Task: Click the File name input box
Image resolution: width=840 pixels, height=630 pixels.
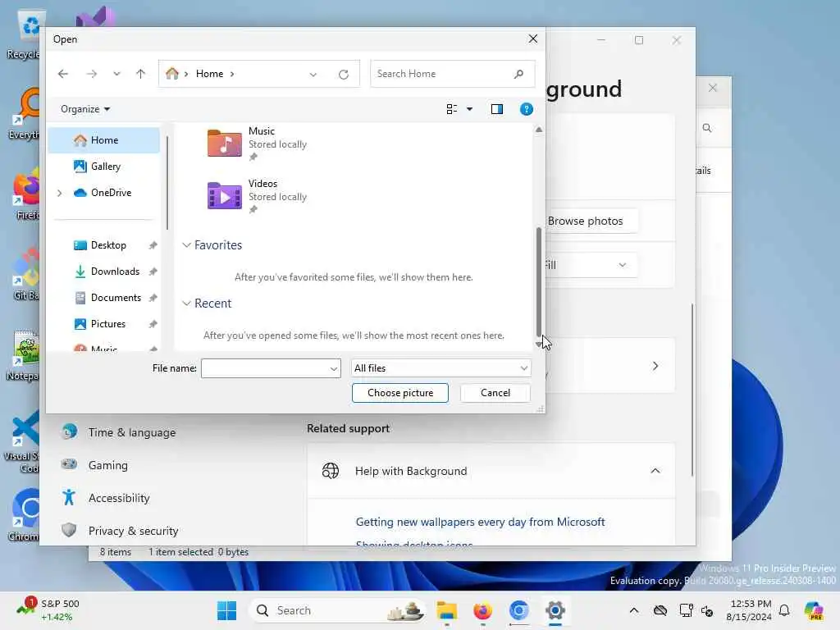Action: [271, 368]
